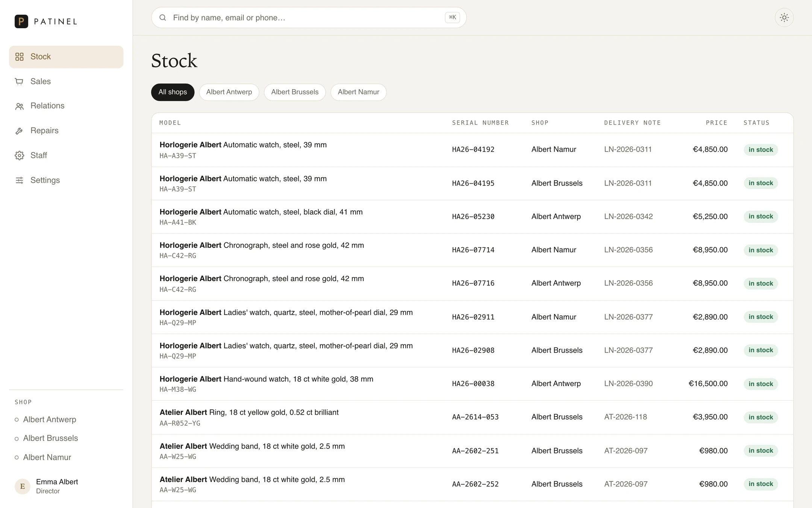Open the Sales menu item
This screenshot has width=812, height=508.
pos(66,82)
